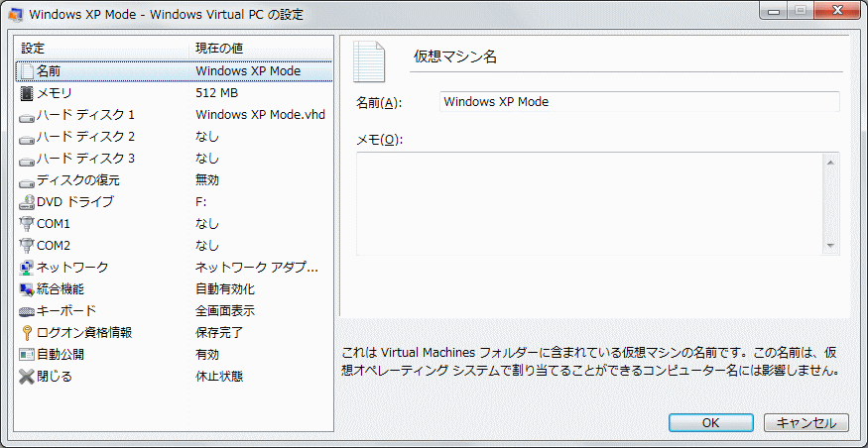Viewport: 868px width, 448px height.
Task: Select the キーボード settings row label
Action: 66,311
